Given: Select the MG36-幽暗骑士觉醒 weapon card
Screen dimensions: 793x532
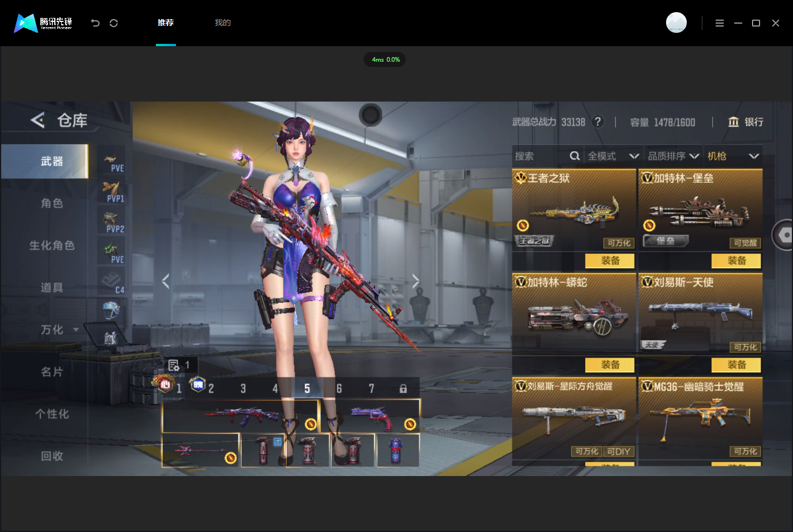Looking at the screenshot, I should (700, 418).
